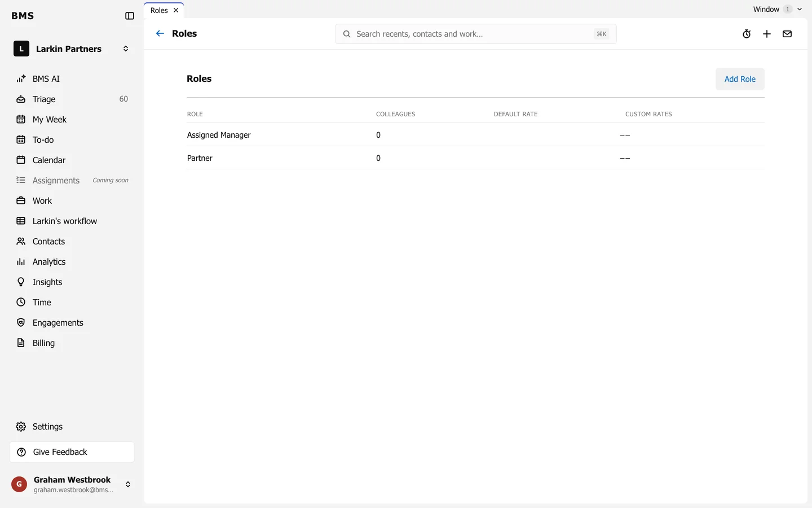Image resolution: width=812 pixels, height=508 pixels.
Task: Open Analytics page
Action: pos(72,262)
